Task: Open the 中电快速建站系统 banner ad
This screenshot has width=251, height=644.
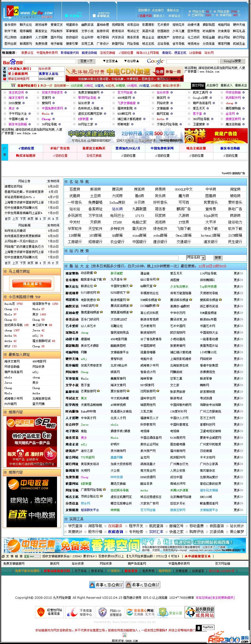Action: tap(125, 136)
